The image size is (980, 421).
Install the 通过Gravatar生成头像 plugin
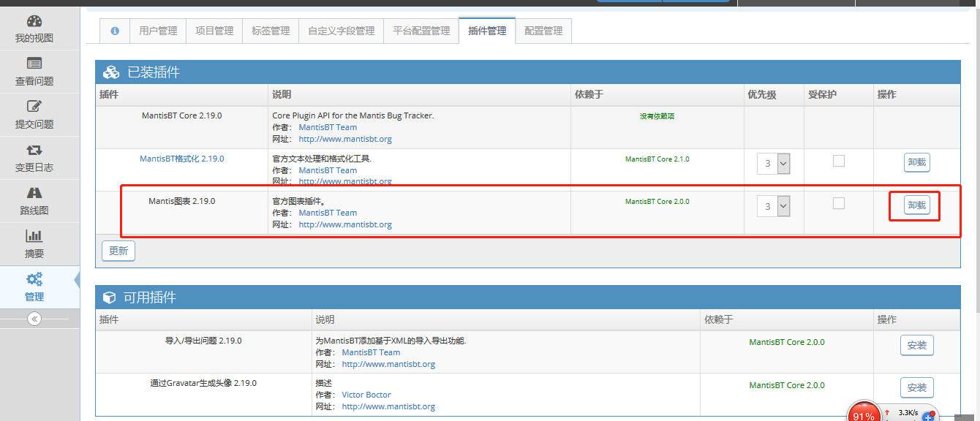(917, 387)
